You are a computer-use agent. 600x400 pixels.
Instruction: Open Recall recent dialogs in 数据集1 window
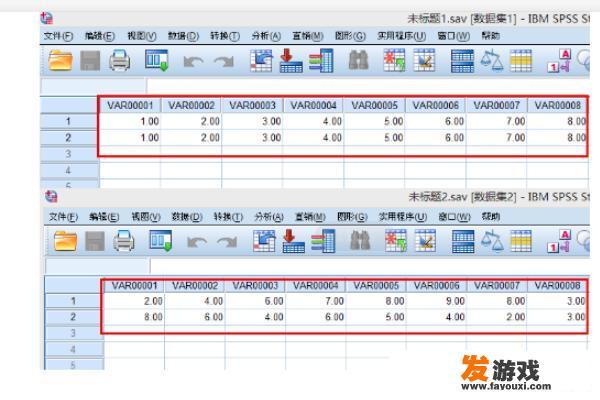tap(157, 60)
